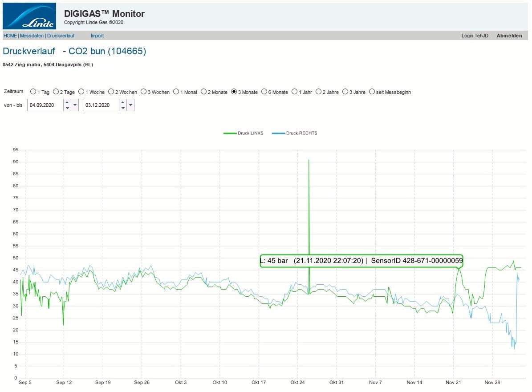The height and width of the screenshot is (392, 532).
Task: Open the end date calendar dropdown
Action: point(130,105)
